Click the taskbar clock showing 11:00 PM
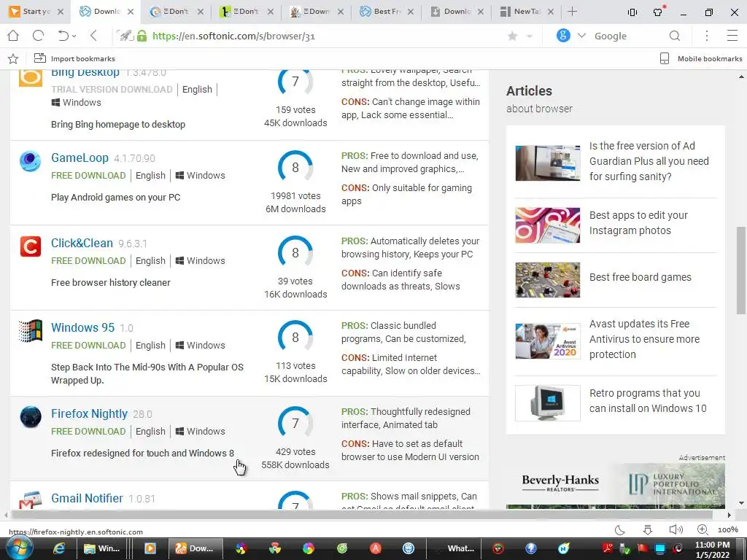 pyautogui.click(x=712, y=544)
